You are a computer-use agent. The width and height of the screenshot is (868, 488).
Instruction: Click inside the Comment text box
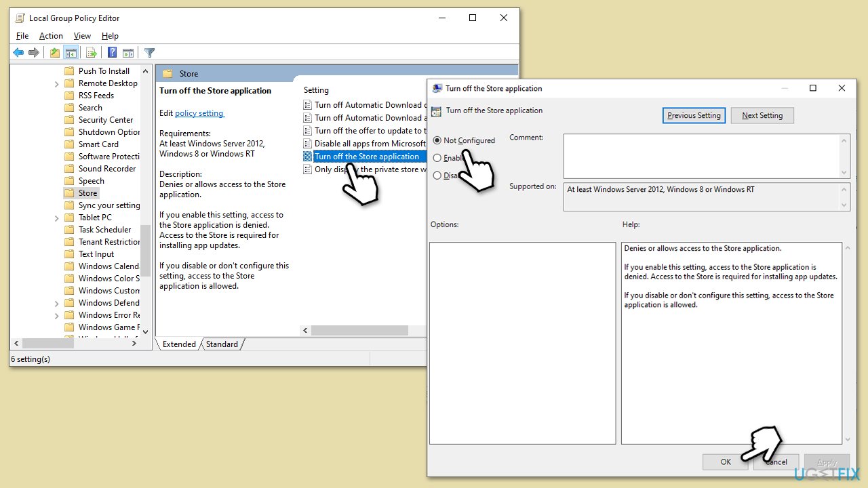click(701, 155)
